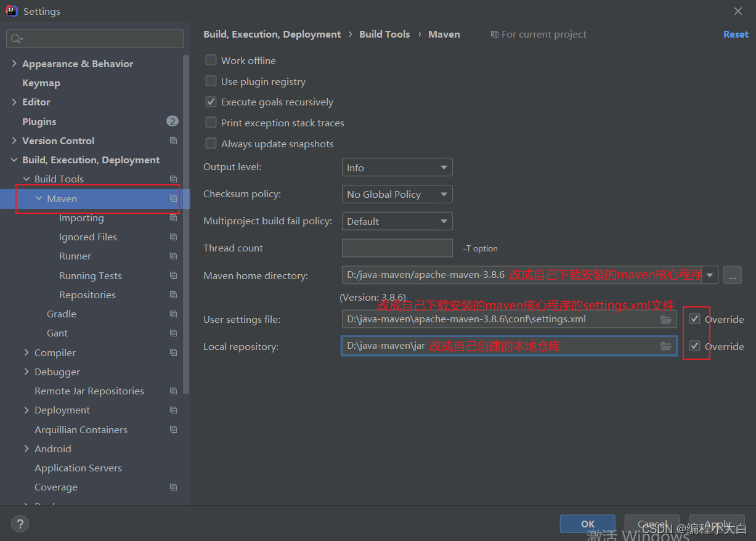Toggle Override for Local repository

pyautogui.click(x=695, y=346)
